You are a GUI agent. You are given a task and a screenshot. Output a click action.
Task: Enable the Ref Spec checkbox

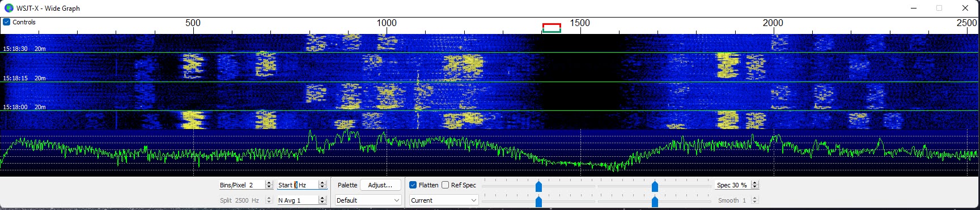point(446,185)
